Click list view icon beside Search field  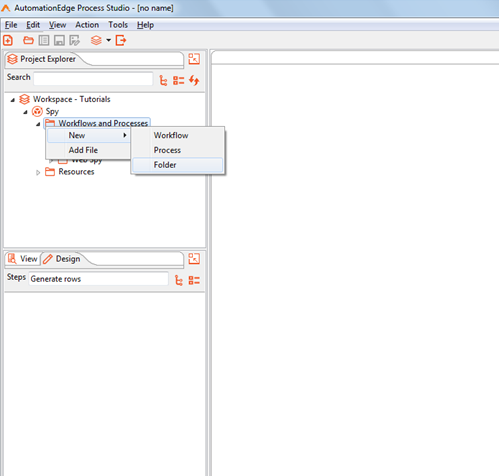(179, 80)
